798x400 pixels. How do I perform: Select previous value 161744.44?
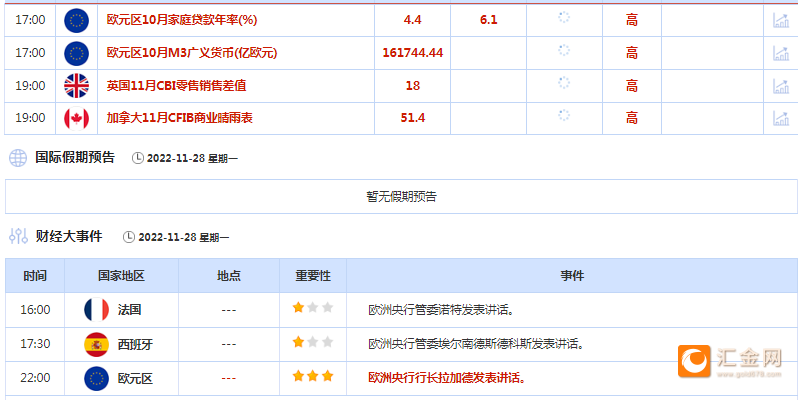click(413, 52)
